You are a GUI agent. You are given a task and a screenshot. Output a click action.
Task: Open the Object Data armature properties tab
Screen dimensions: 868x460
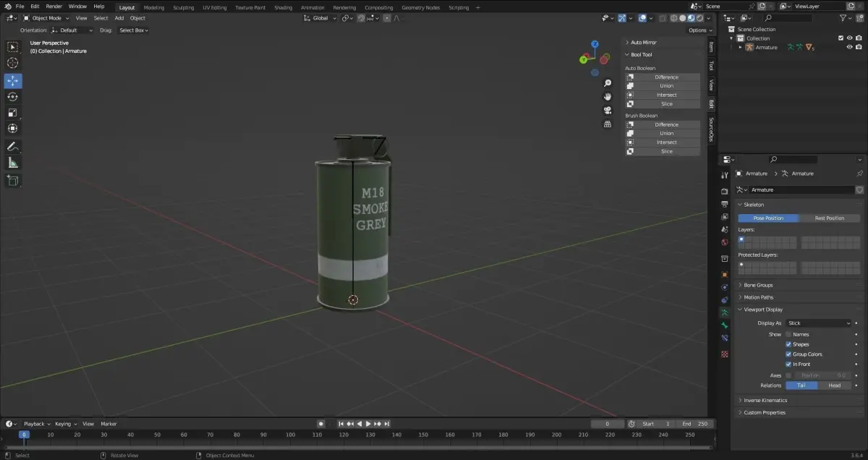(725, 312)
